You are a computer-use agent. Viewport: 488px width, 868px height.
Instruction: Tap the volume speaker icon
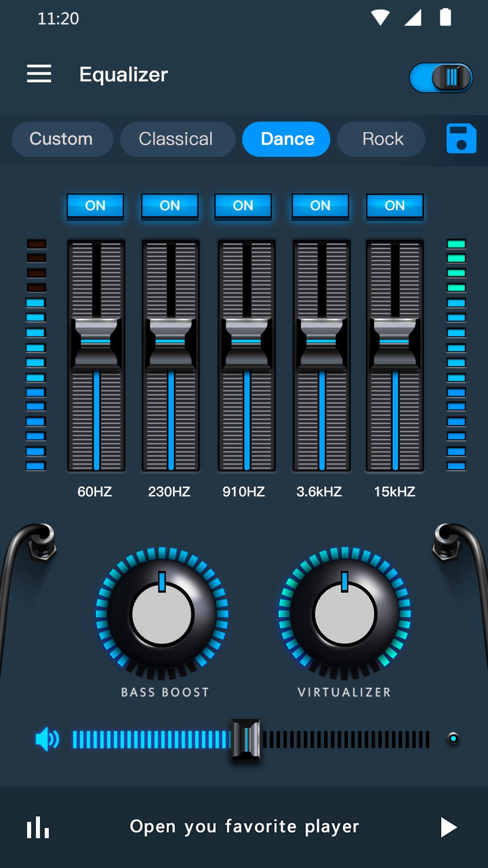coord(47,740)
